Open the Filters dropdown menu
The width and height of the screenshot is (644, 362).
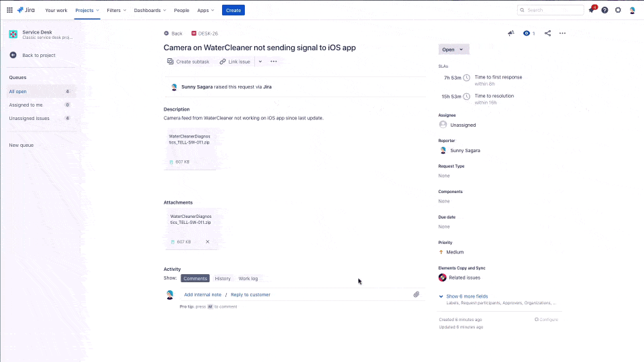pos(116,10)
